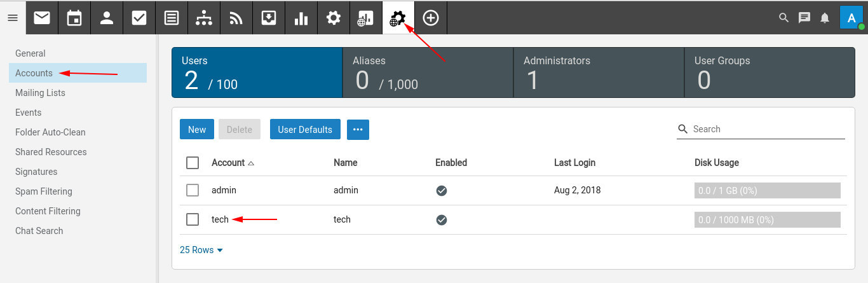Open the Calendar icon in top bar
This screenshot has width=868, height=283.
pyautogui.click(x=74, y=18)
